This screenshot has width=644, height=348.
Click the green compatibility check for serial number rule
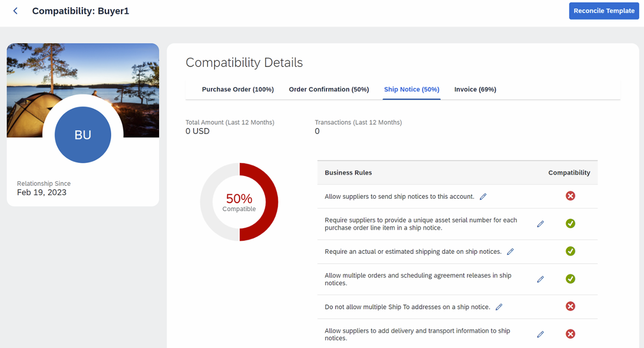pyautogui.click(x=570, y=223)
